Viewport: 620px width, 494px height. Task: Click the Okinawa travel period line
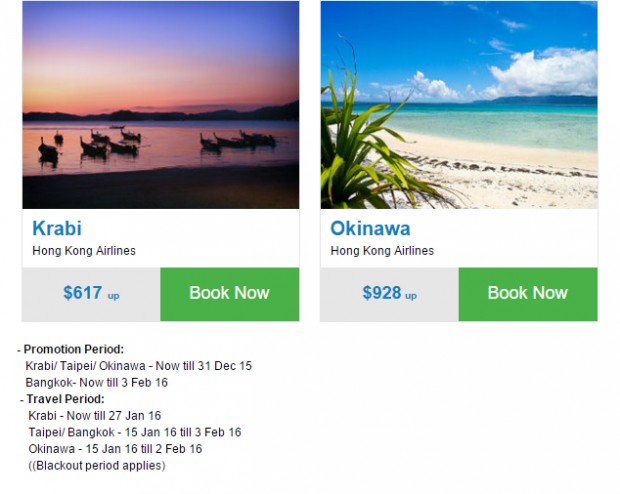[115, 449]
